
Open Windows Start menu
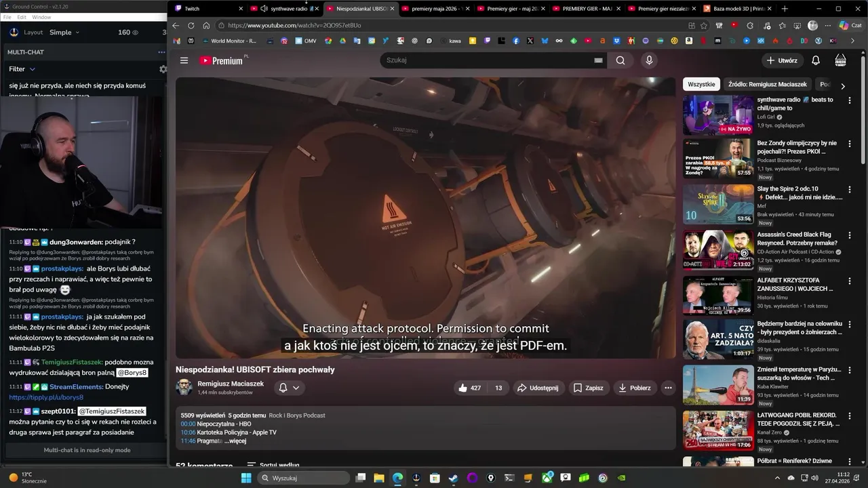click(246, 478)
